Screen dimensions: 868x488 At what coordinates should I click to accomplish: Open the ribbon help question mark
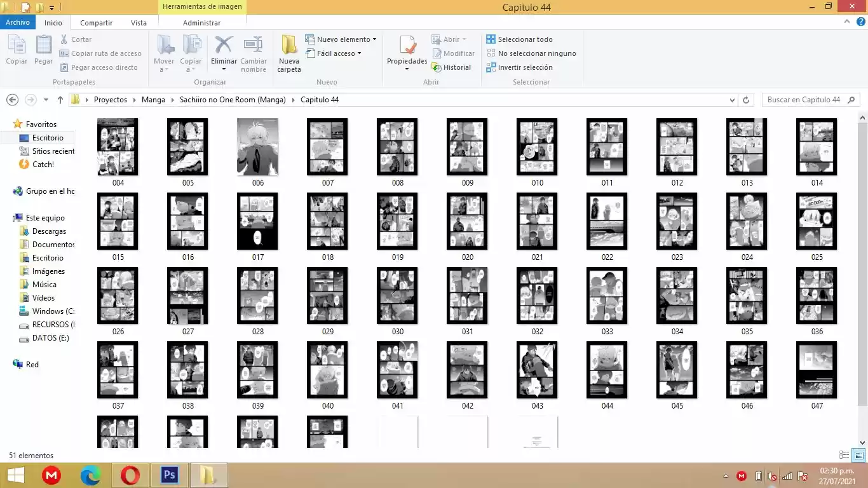pos(861,22)
